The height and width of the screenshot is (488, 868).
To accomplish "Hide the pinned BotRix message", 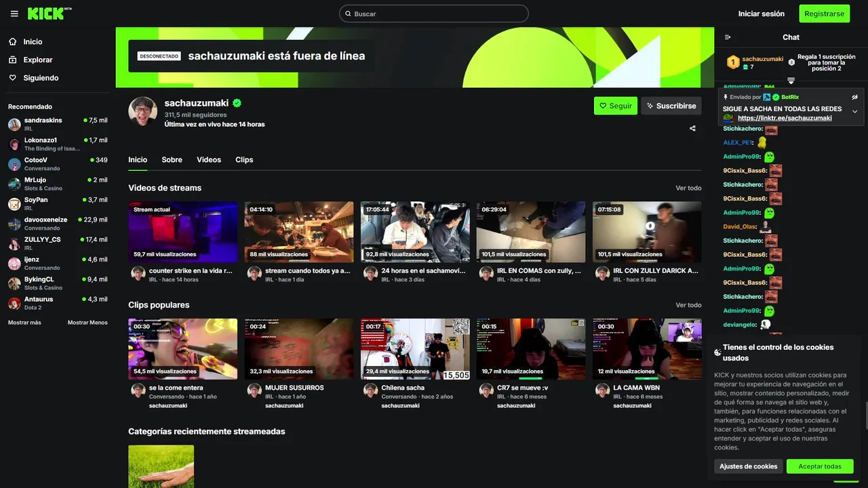I will [x=855, y=97].
